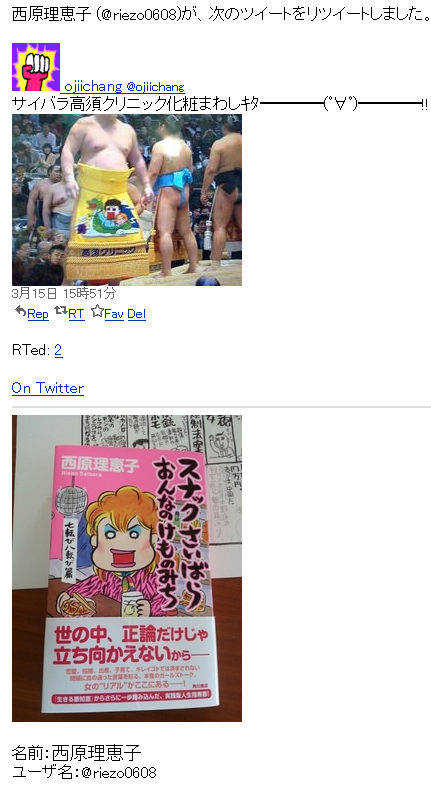Open the On Twitter link
Screen dimensions: 431x791
click(x=48, y=388)
